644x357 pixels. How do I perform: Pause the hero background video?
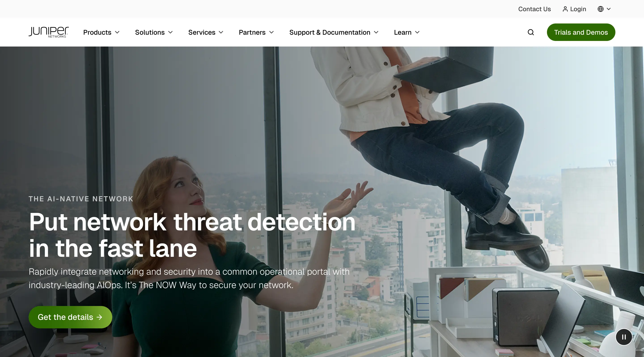pyautogui.click(x=624, y=337)
